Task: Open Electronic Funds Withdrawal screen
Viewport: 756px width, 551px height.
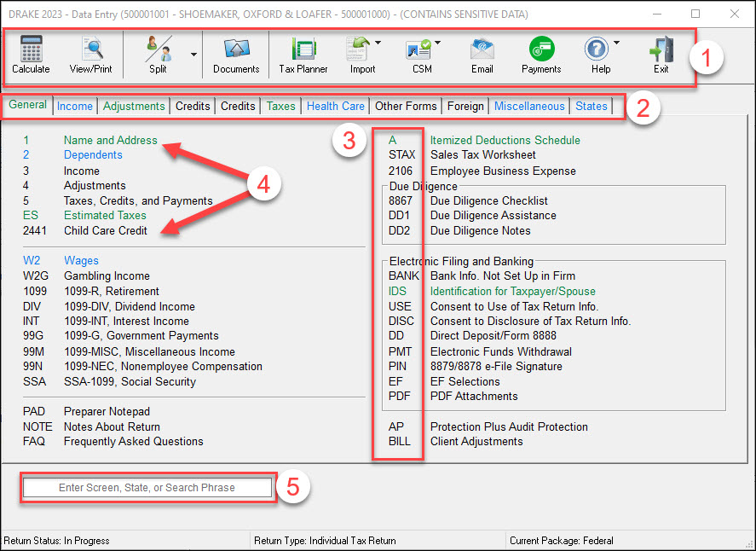Action: point(501,351)
